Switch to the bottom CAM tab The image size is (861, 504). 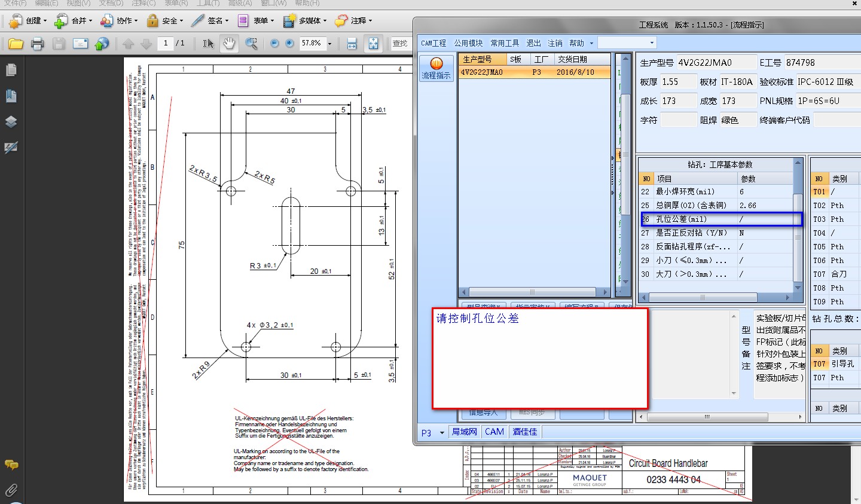pos(494,432)
